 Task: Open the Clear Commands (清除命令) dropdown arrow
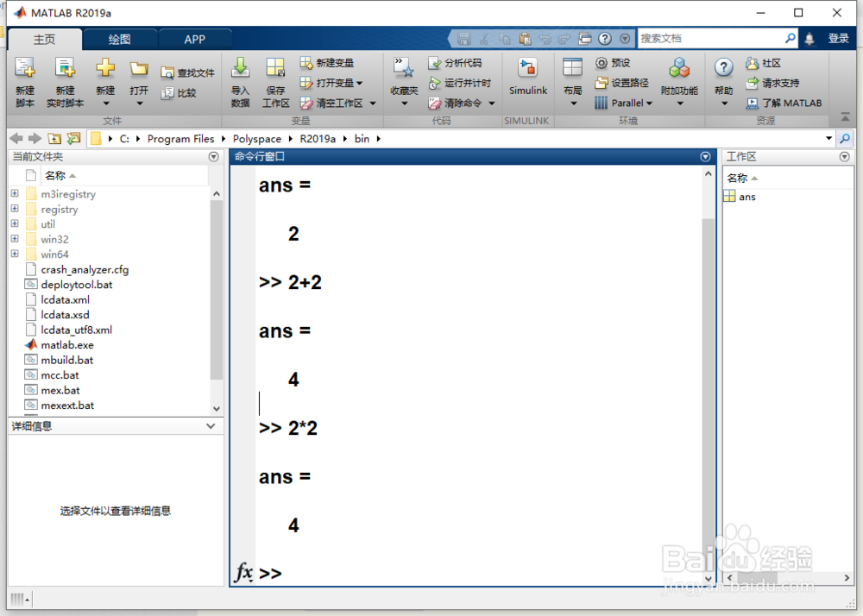pos(492,104)
